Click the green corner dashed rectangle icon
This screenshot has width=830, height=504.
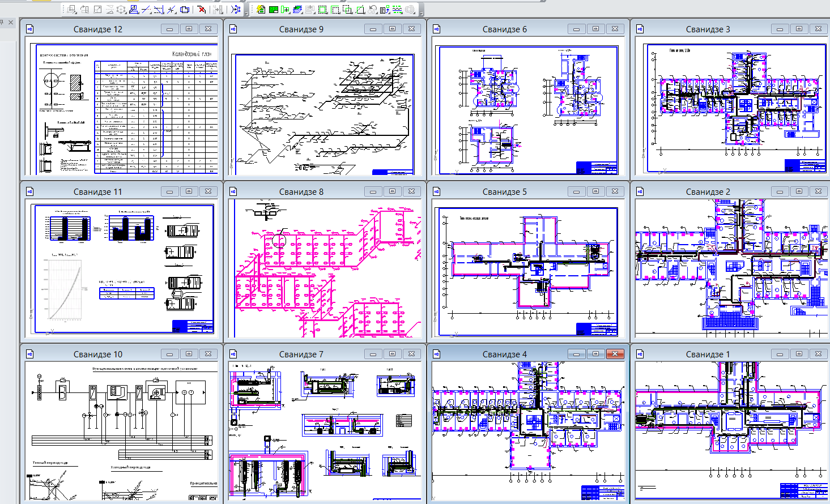(x=335, y=10)
